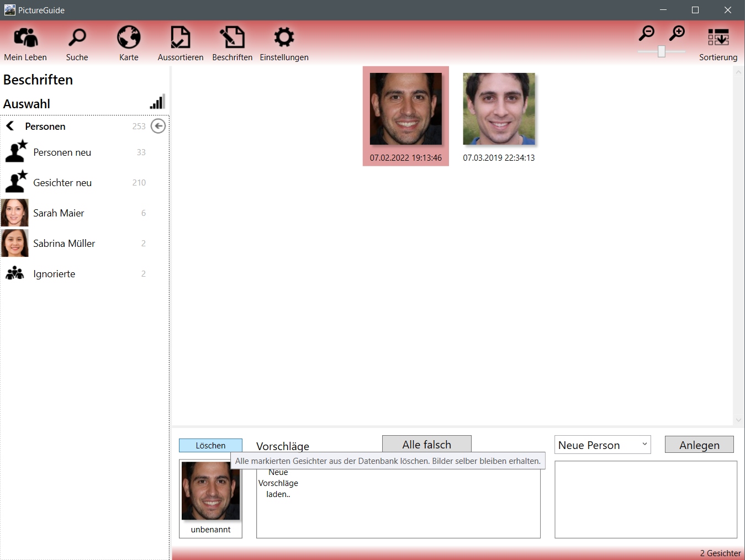Click the 210 count beside Gesichter neu
745x560 pixels.
click(x=139, y=182)
